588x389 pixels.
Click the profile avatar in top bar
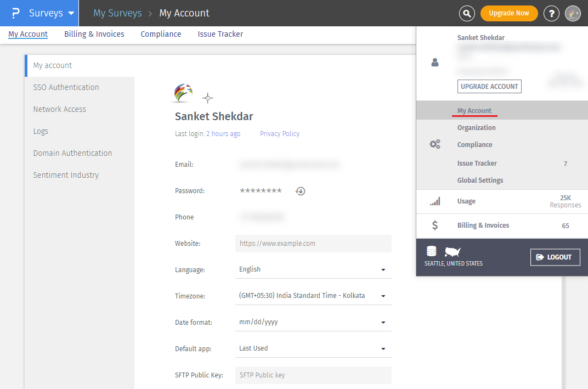(x=573, y=14)
